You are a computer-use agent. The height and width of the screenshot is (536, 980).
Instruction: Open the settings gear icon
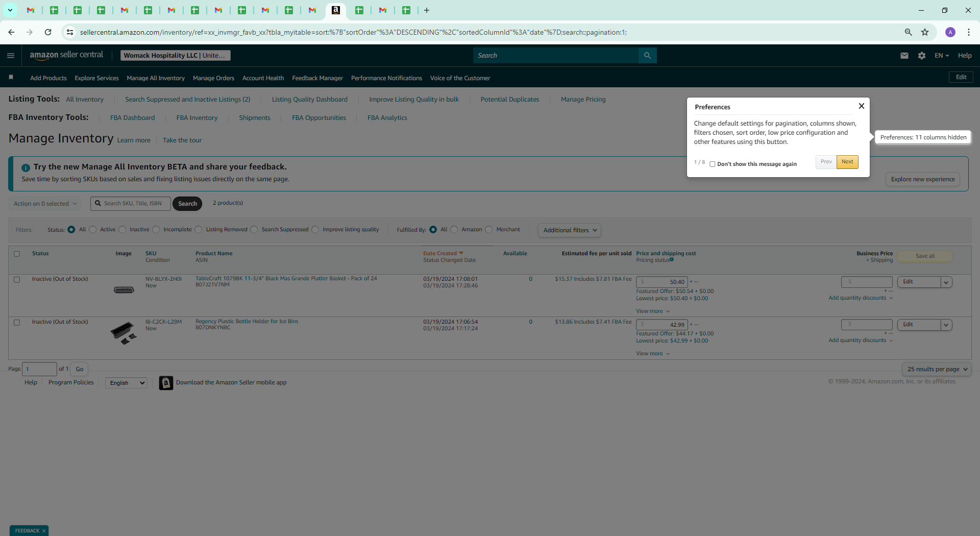[922, 56]
